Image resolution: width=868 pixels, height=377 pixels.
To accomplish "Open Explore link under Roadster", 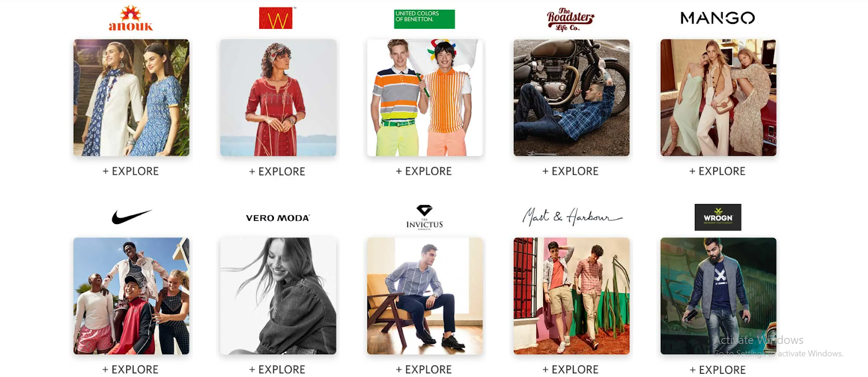I will click(x=571, y=171).
